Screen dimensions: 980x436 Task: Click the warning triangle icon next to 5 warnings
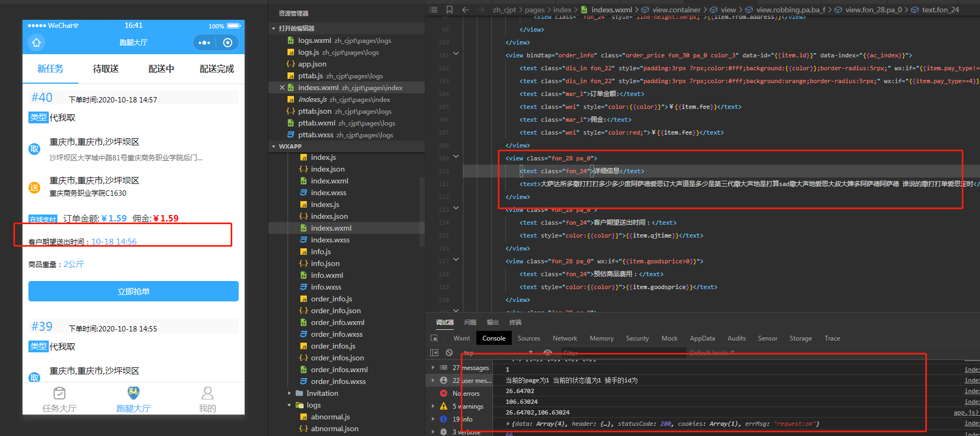tap(444, 406)
